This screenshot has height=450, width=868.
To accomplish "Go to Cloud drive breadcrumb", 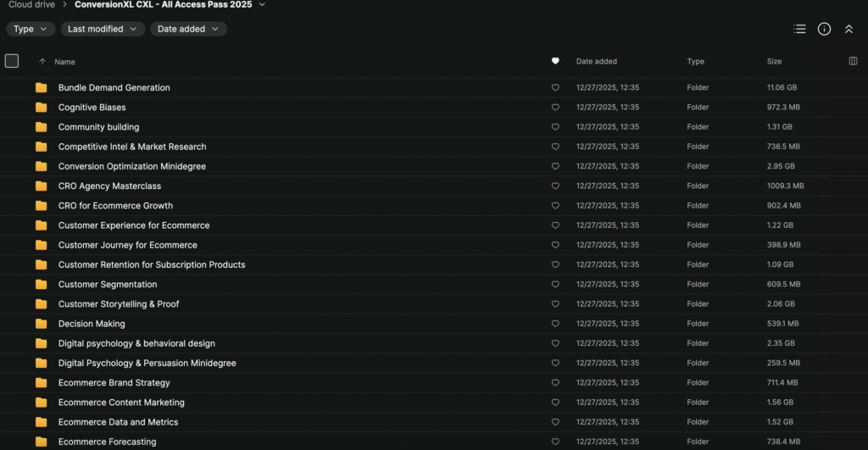I will pos(31,4).
